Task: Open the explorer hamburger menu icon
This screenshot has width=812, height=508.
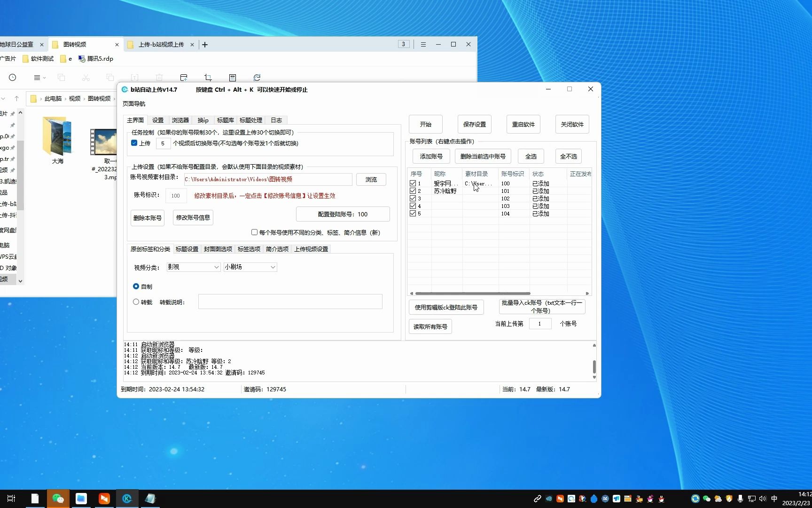Action: pos(423,44)
